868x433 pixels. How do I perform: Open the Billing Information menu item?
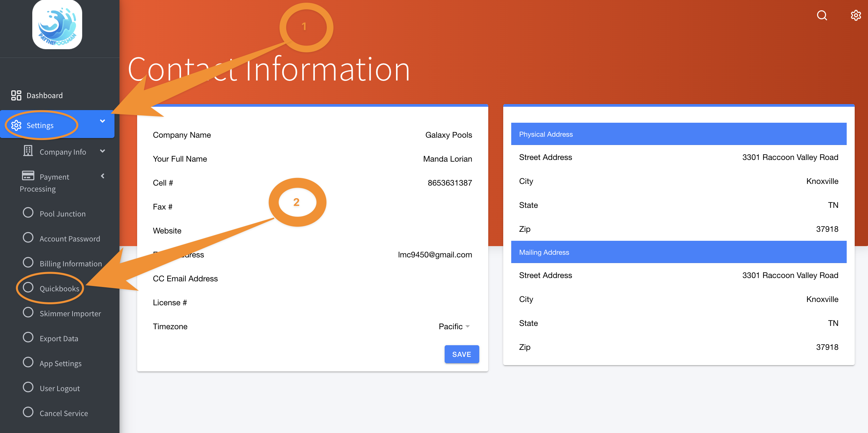71,264
